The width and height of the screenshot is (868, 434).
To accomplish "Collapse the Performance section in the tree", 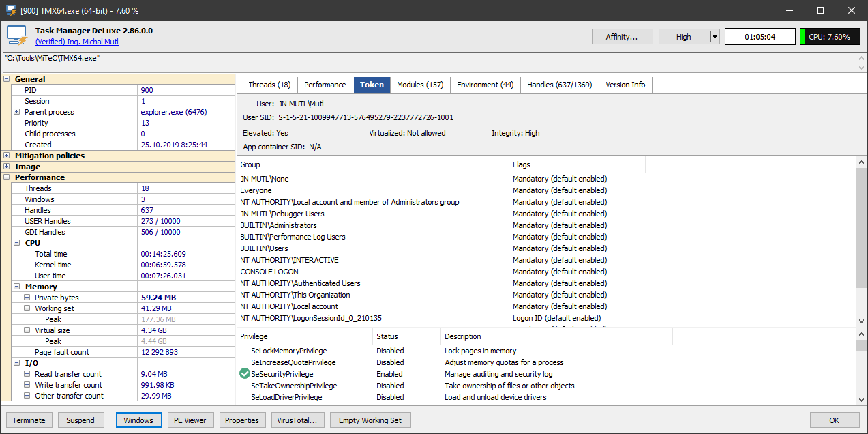I will pos(7,177).
